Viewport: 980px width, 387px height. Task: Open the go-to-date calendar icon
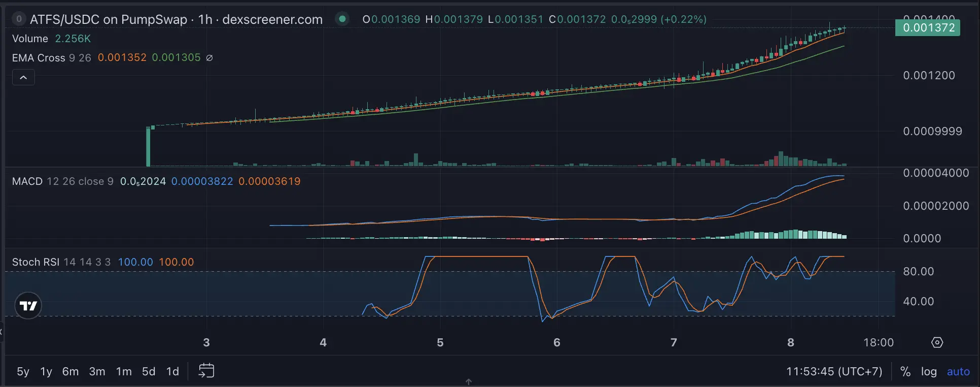206,371
